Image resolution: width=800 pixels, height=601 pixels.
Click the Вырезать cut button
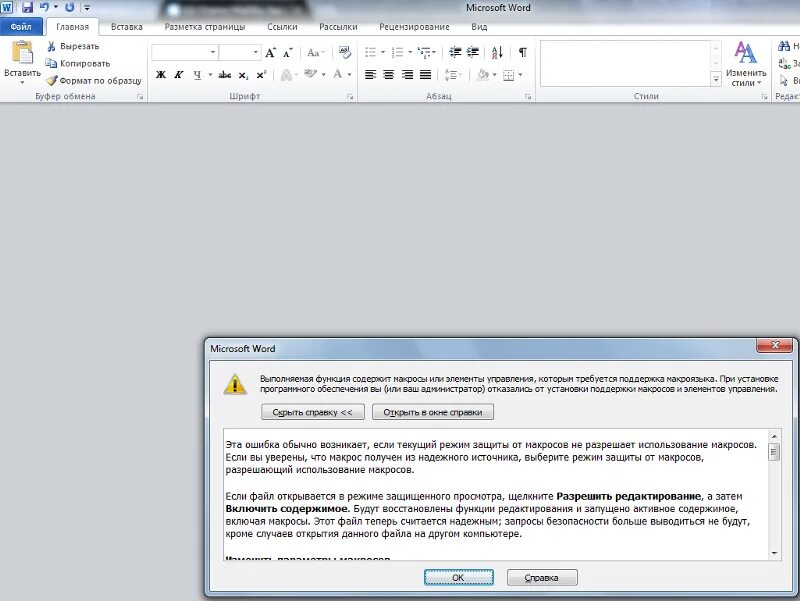(x=72, y=46)
